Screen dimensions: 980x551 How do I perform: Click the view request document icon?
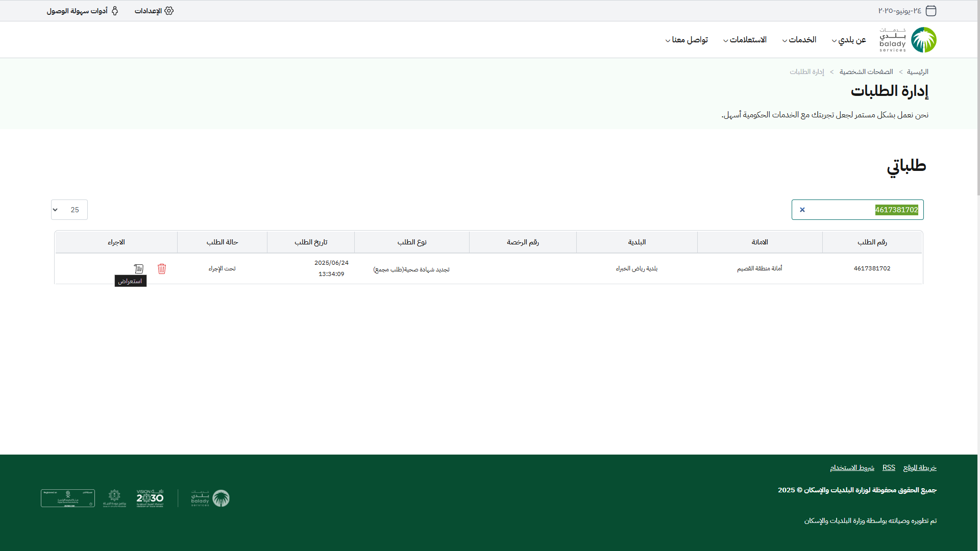click(139, 269)
